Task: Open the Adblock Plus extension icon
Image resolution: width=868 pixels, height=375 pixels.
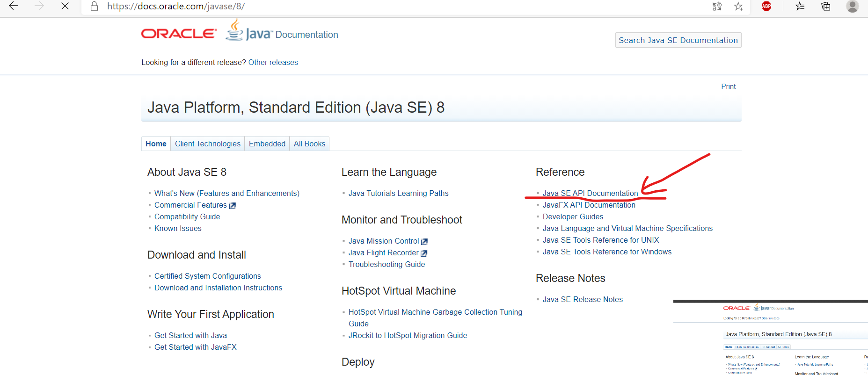Action: click(x=766, y=6)
